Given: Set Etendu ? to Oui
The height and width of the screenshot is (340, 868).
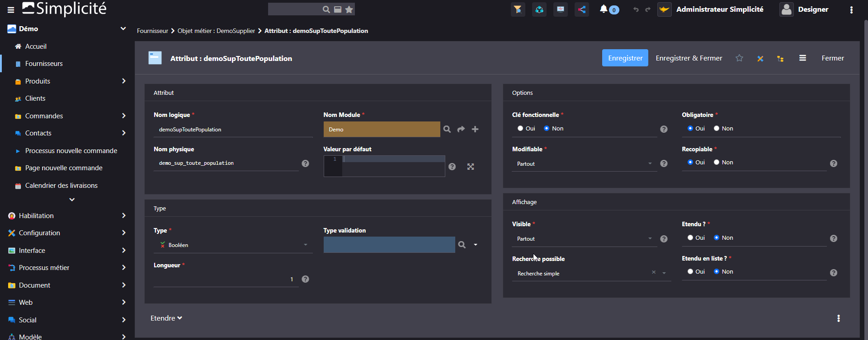Looking at the screenshot, I should click(690, 238).
